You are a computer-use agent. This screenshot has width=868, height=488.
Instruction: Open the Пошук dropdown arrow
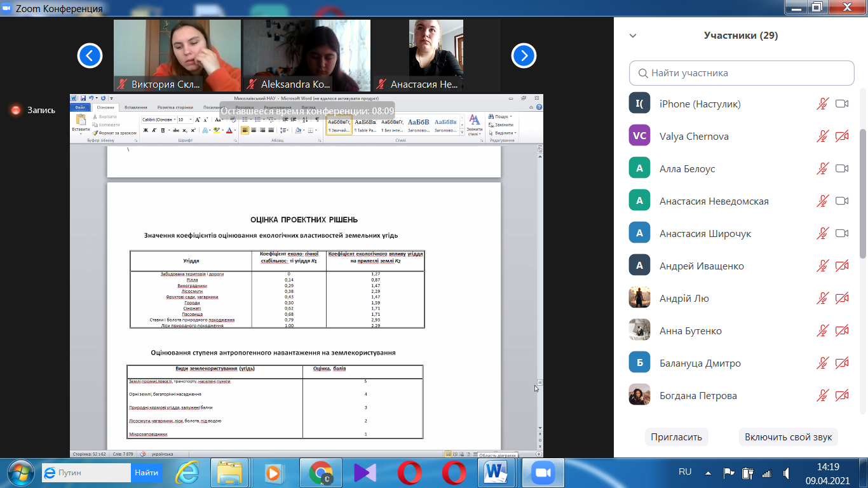[511, 116]
